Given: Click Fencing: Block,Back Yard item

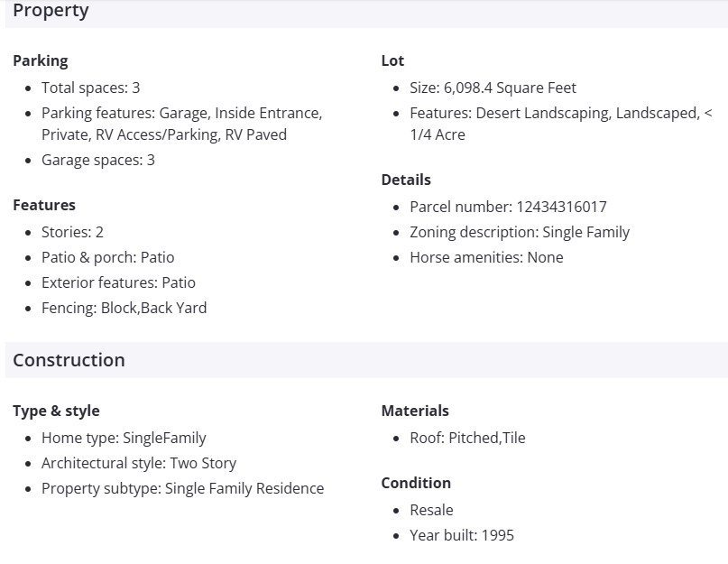Looking at the screenshot, I should click(124, 308).
